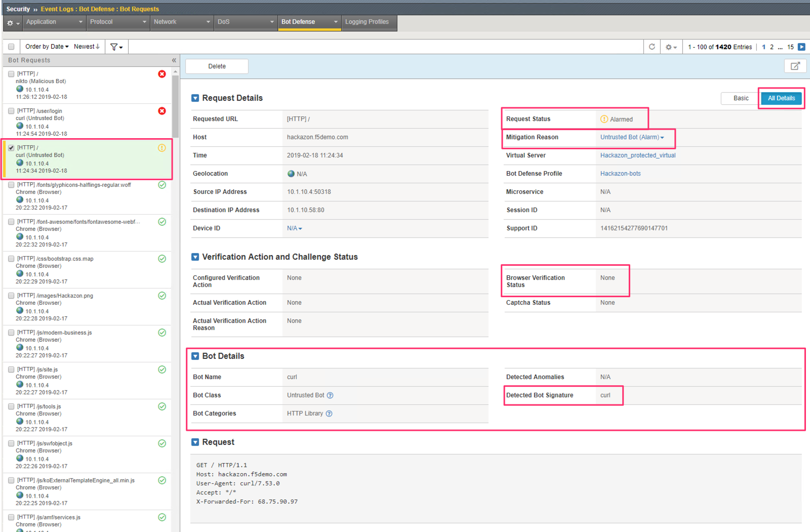Click legal status icon on tools.js request
810x532 pixels.
point(162,406)
